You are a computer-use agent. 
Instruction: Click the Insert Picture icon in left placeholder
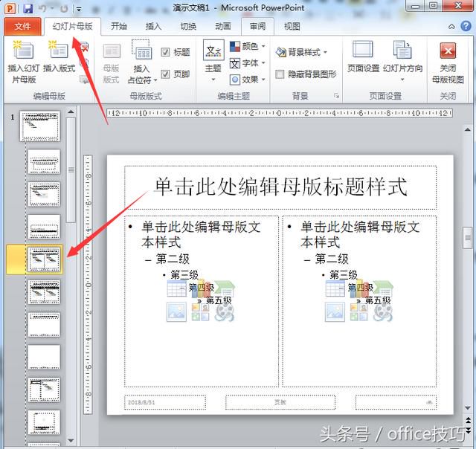[176, 312]
